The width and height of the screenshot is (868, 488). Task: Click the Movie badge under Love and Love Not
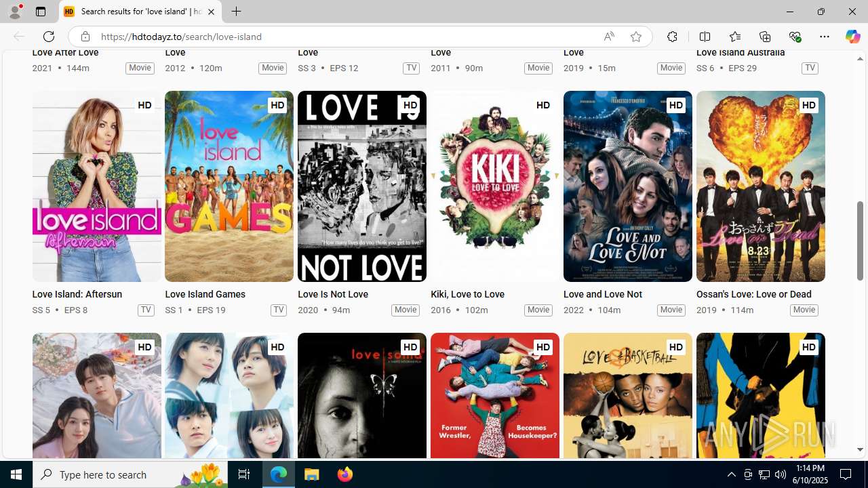[671, 310]
